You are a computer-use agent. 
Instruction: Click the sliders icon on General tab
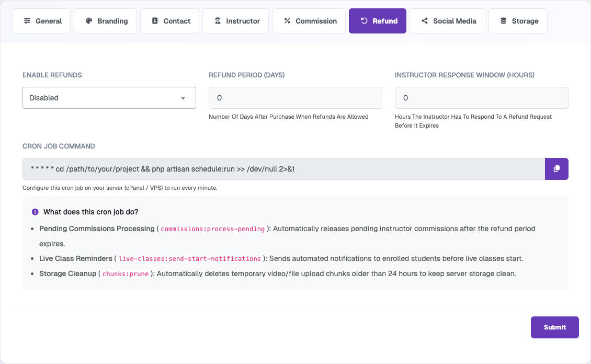pyautogui.click(x=27, y=21)
